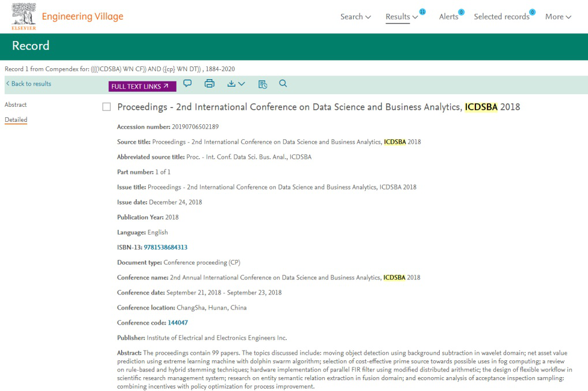Select the record checkbox beside the title
This screenshot has width=588, height=391.
tap(106, 107)
